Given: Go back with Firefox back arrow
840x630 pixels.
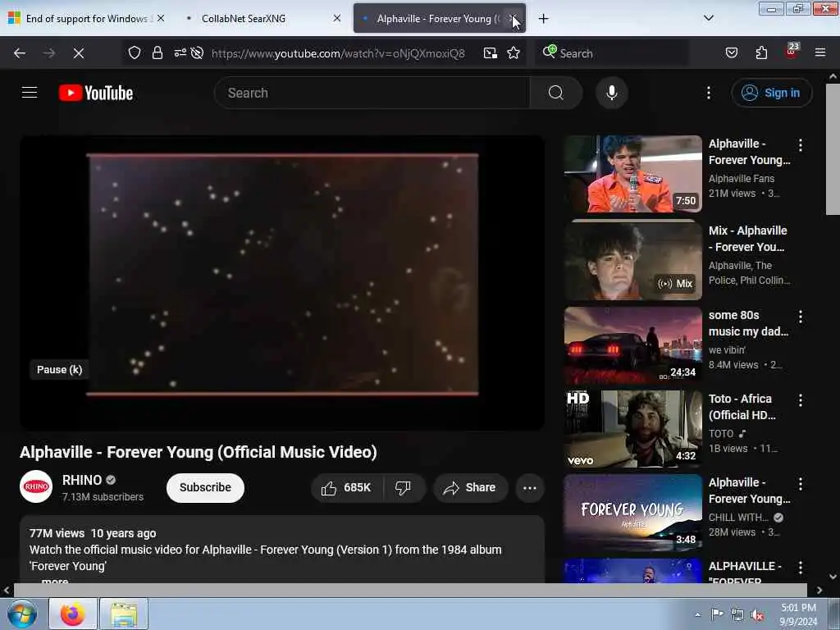Looking at the screenshot, I should click(x=20, y=53).
